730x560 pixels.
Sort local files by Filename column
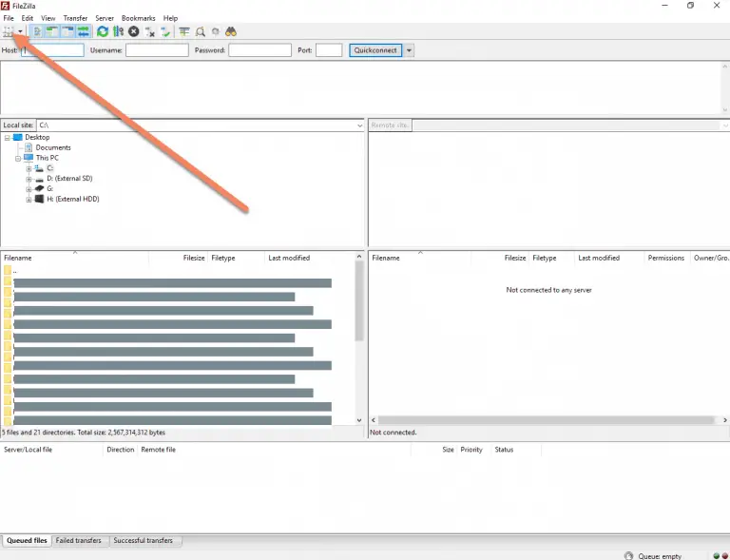tap(74, 258)
